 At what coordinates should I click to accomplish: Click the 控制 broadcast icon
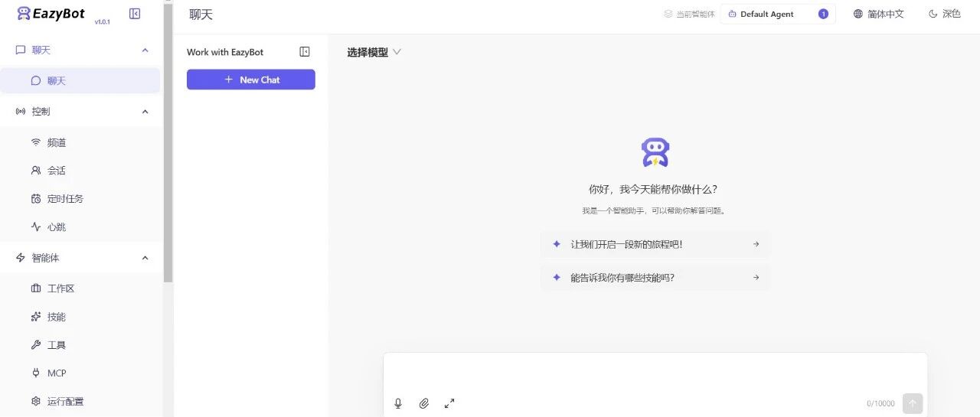(x=21, y=112)
